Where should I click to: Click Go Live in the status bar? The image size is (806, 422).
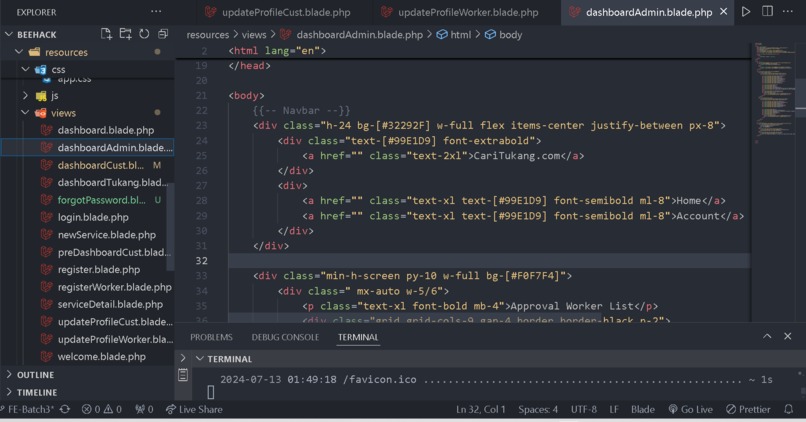point(690,409)
